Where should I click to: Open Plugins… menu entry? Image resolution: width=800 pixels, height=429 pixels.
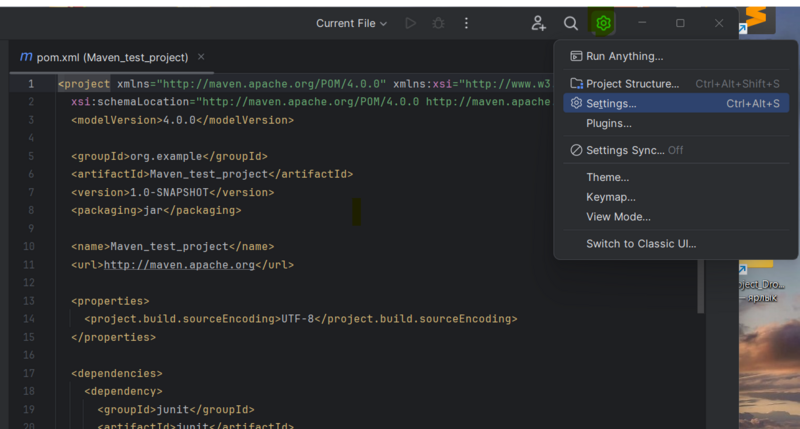point(676,123)
